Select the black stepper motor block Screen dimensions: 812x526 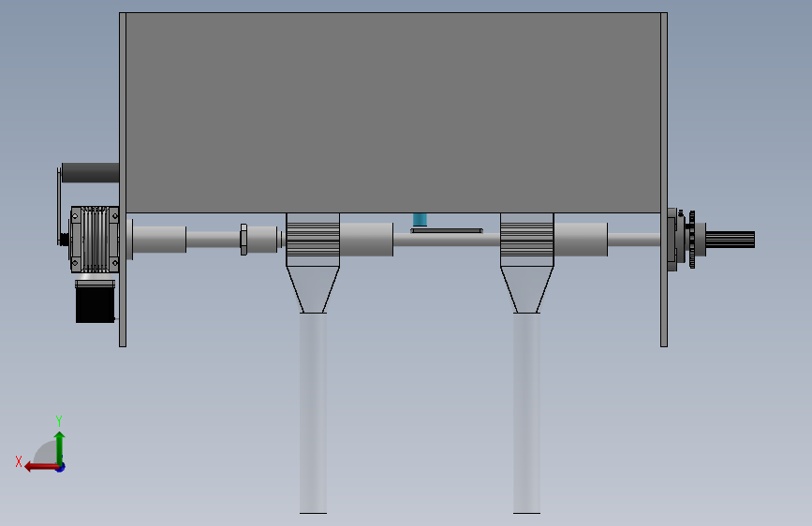coord(95,304)
